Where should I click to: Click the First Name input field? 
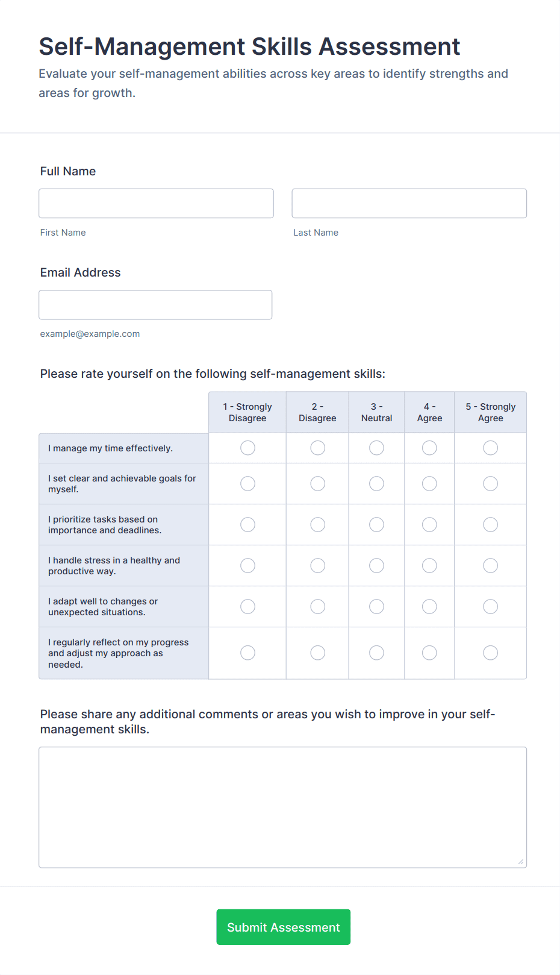coord(155,203)
